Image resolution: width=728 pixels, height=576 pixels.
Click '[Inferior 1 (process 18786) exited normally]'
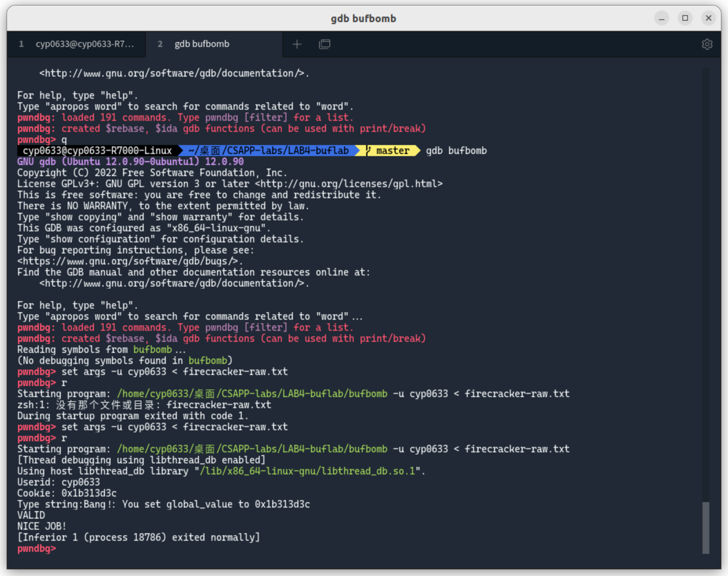[x=138, y=537]
